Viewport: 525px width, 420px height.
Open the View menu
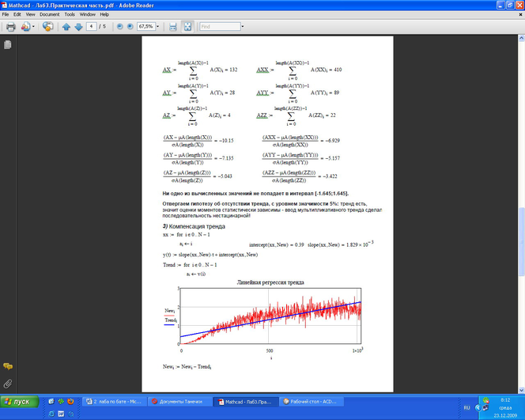click(30, 14)
